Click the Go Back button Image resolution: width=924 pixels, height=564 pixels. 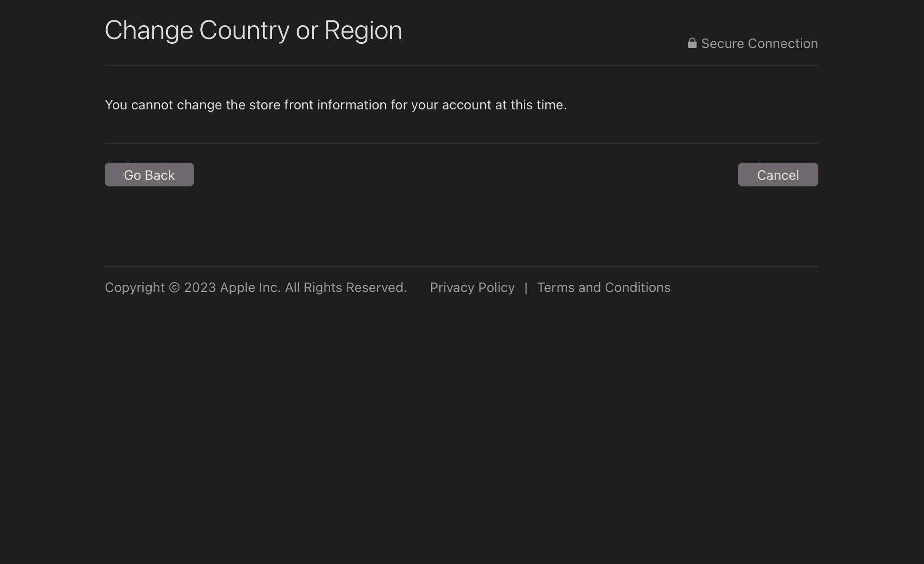coord(149,175)
